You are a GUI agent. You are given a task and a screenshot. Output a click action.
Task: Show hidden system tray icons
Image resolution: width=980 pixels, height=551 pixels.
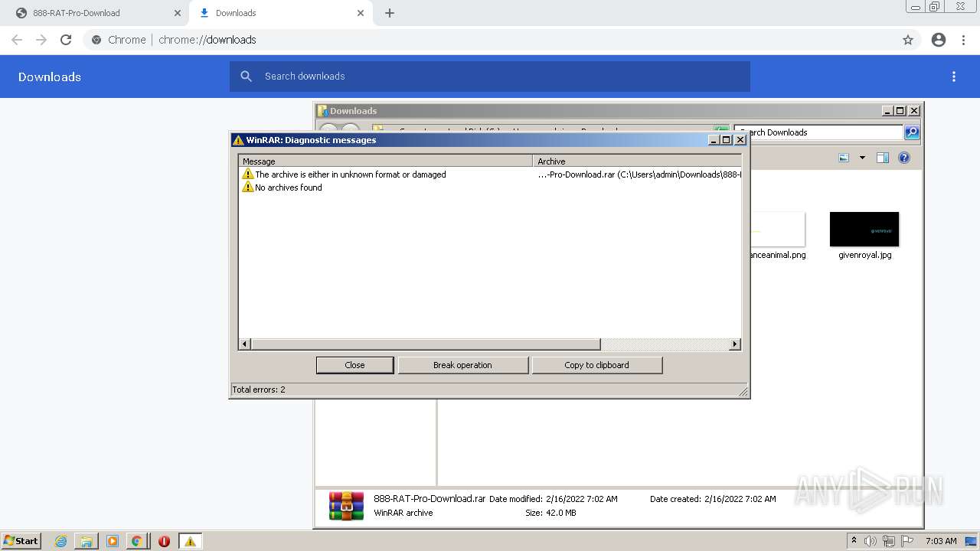(854, 540)
